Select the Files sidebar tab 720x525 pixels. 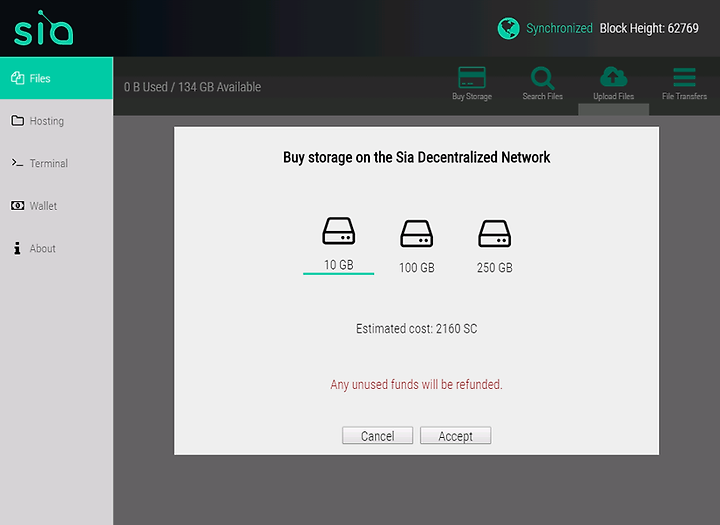tap(56, 78)
